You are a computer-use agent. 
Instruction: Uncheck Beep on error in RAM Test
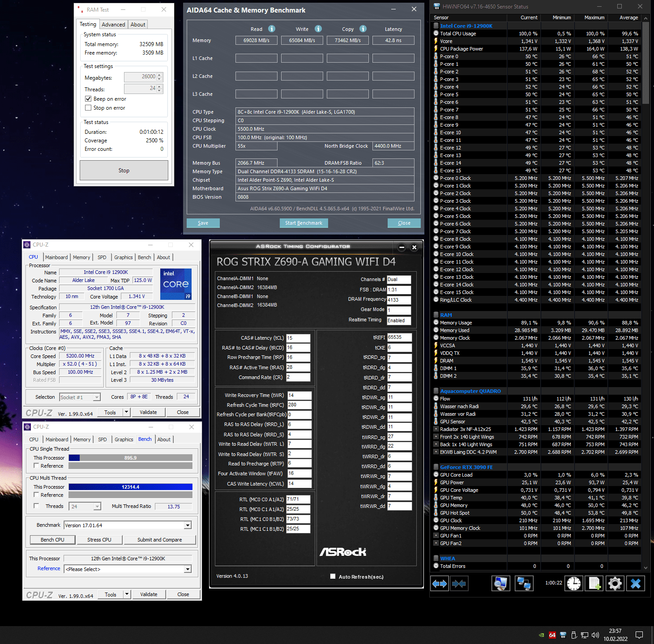click(x=88, y=99)
